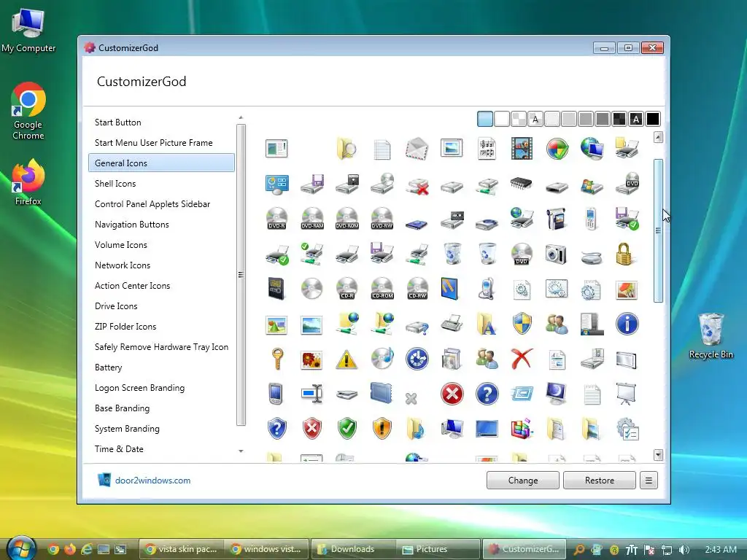Select the yellow warning triangle icon

[347, 359]
